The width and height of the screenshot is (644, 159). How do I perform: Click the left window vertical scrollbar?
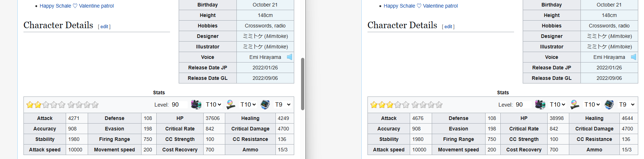[303, 84]
